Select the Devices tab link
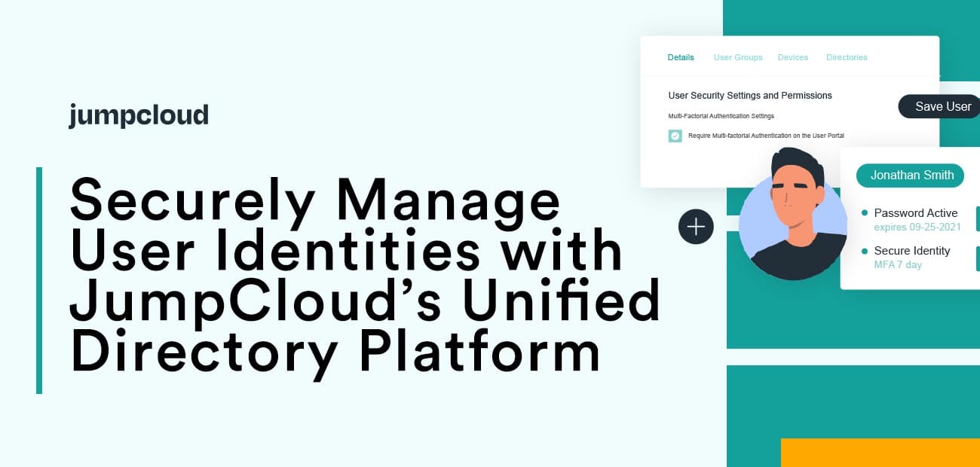 coord(793,57)
